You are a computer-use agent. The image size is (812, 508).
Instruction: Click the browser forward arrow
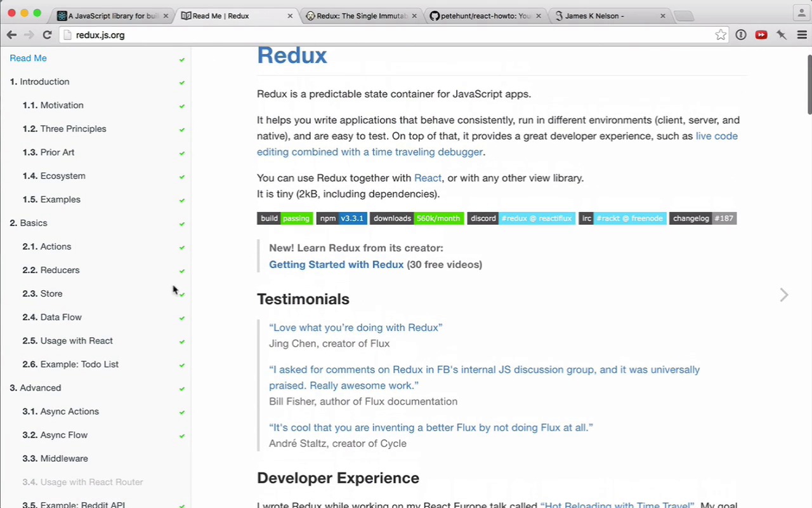point(29,35)
